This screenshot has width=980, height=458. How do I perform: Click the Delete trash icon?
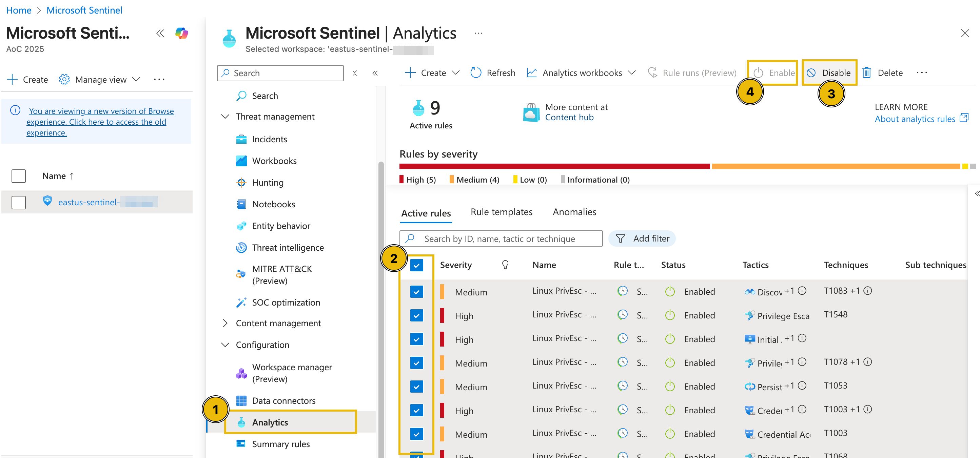tap(866, 72)
